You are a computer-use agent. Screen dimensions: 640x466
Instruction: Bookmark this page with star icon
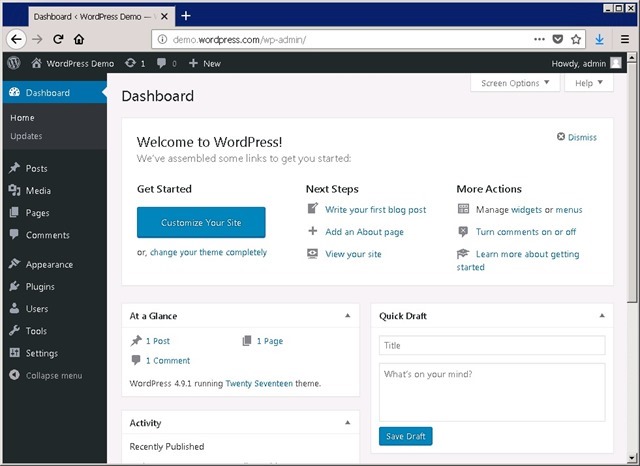pos(576,39)
